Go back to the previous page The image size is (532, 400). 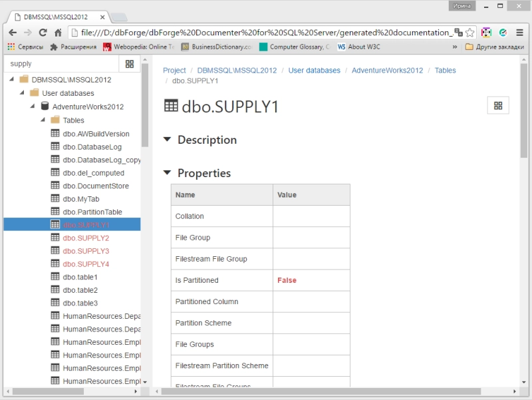pyautogui.click(x=13, y=33)
